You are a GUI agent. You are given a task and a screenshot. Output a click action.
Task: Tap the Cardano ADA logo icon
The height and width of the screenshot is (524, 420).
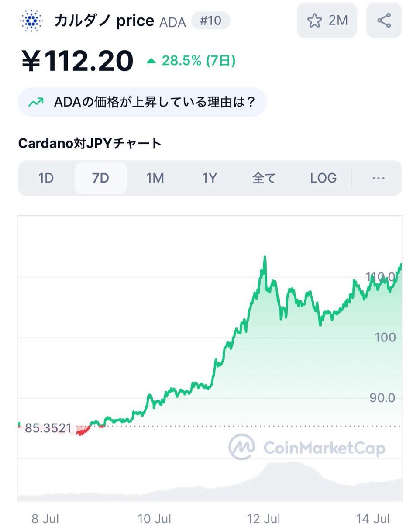click(x=31, y=21)
